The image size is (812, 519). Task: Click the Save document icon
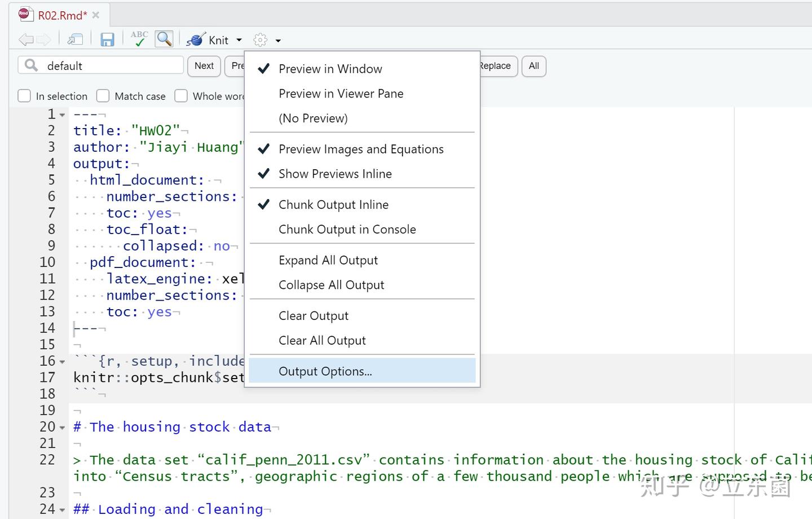coord(107,39)
